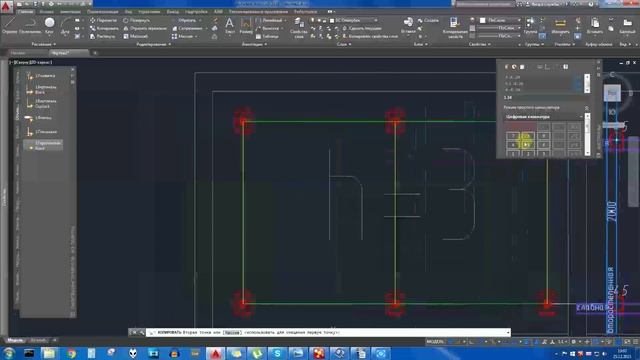Activate the Scale (Масштаб) command
The width and height of the screenshot is (640, 360).
(136, 36)
